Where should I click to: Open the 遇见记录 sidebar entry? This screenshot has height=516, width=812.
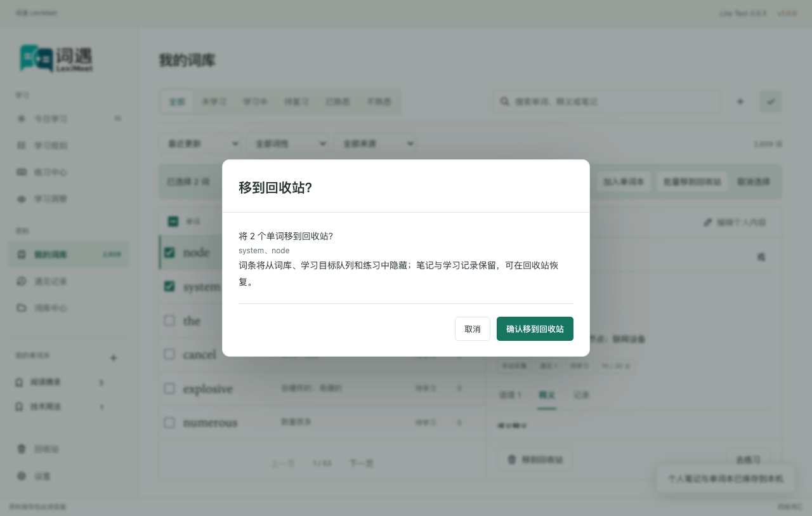coord(69,281)
